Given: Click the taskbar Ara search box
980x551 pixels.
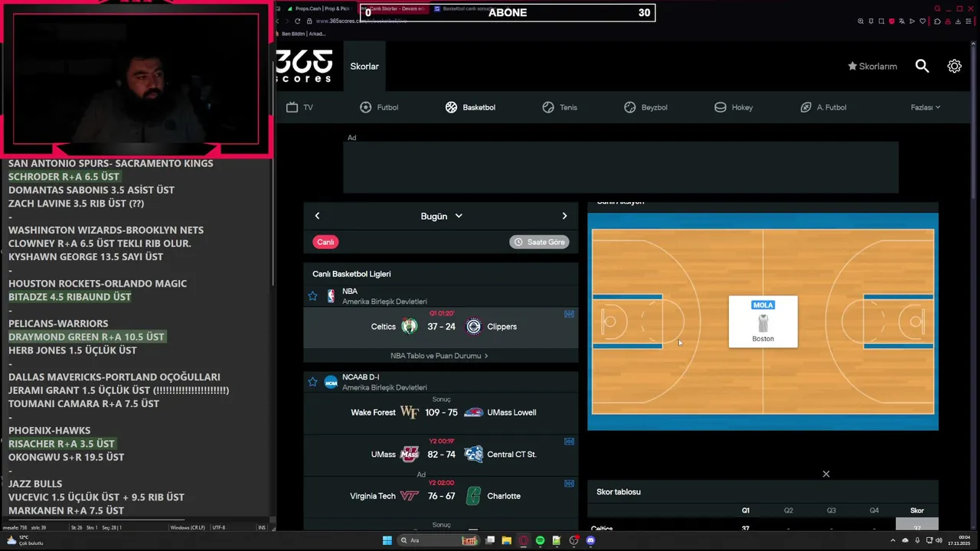Looking at the screenshot, I should click(x=439, y=540).
